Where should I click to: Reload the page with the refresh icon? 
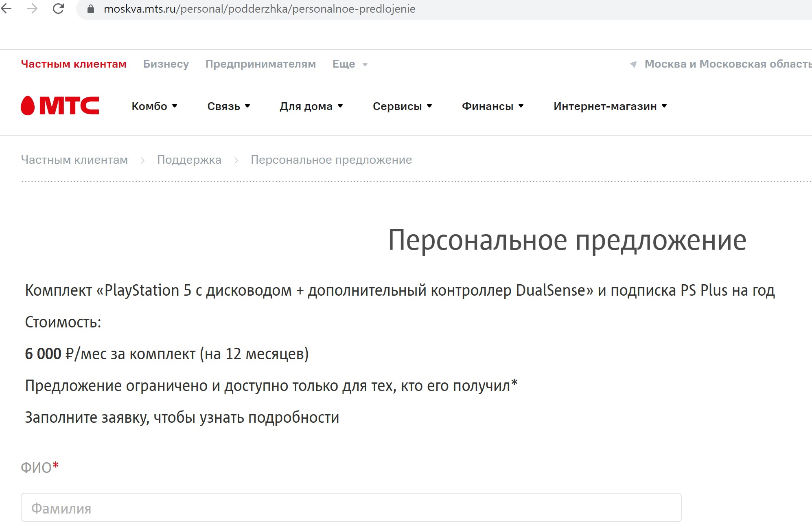point(58,9)
